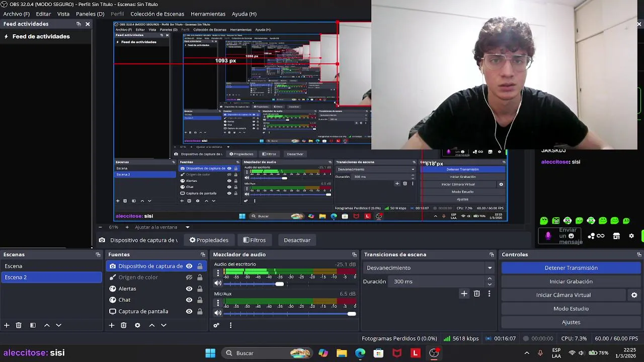The height and width of the screenshot is (362, 644).
Task: Open scene filters icon in Escenas toolbar
Action: (x=33, y=325)
